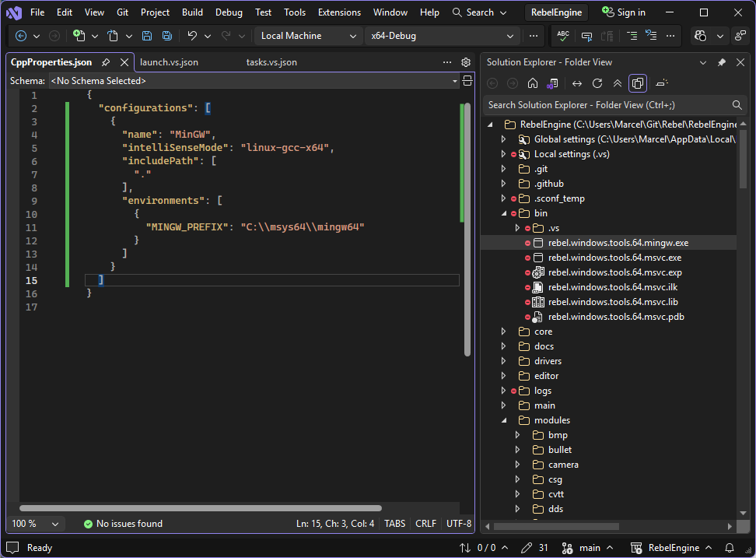
Task: Click the Switch Views icon in Solution Explorer
Action: click(552, 83)
